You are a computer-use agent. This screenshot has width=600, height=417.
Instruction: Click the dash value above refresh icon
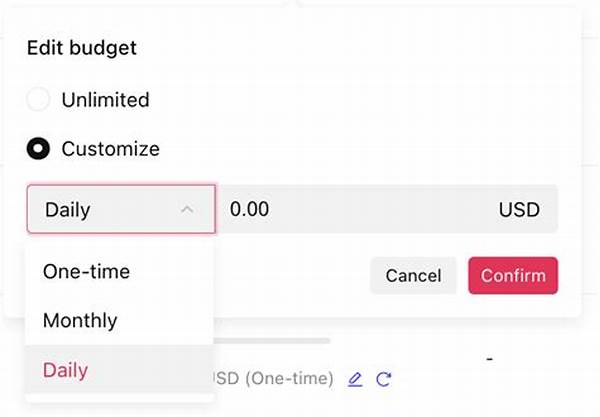click(489, 359)
